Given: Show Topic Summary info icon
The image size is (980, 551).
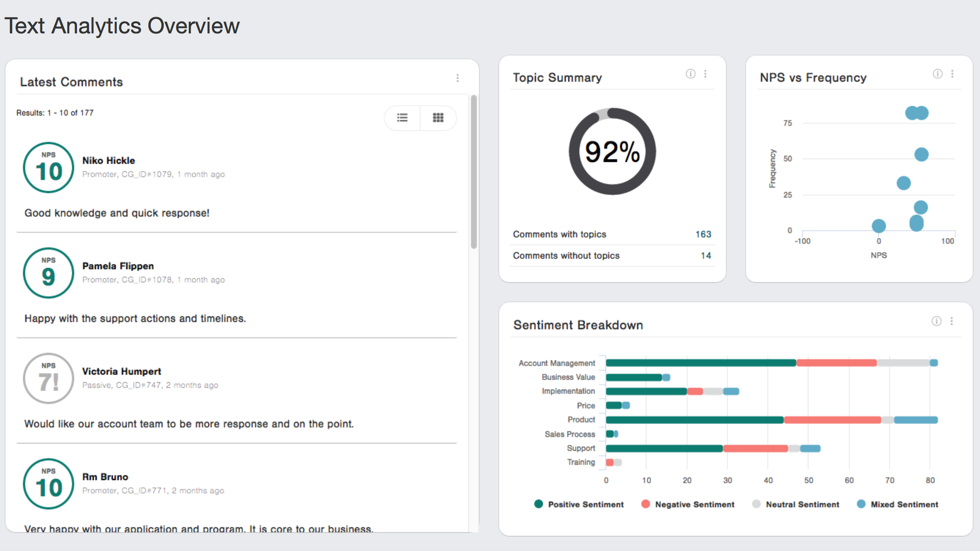Looking at the screenshot, I should [690, 74].
